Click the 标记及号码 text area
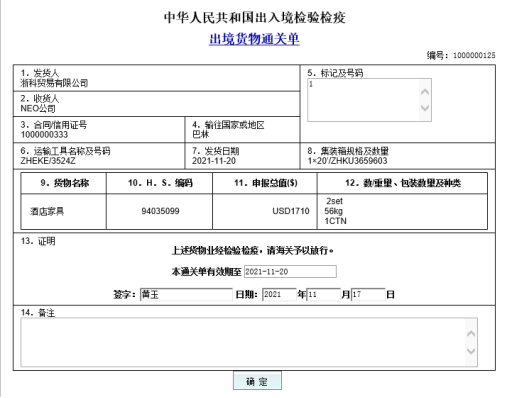Screen dimensions: 507x398 [369, 100]
